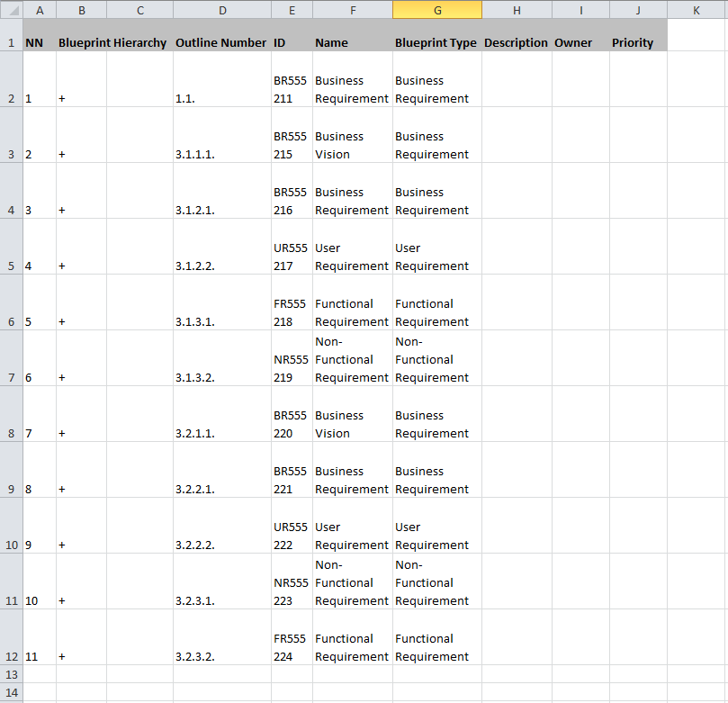Select ID cell BR555 220
The width and height of the screenshot is (728, 703).
click(x=292, y=414)
